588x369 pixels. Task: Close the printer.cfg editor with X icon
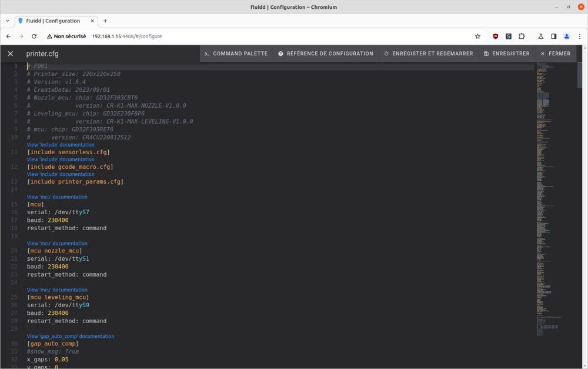coord(11,54)
